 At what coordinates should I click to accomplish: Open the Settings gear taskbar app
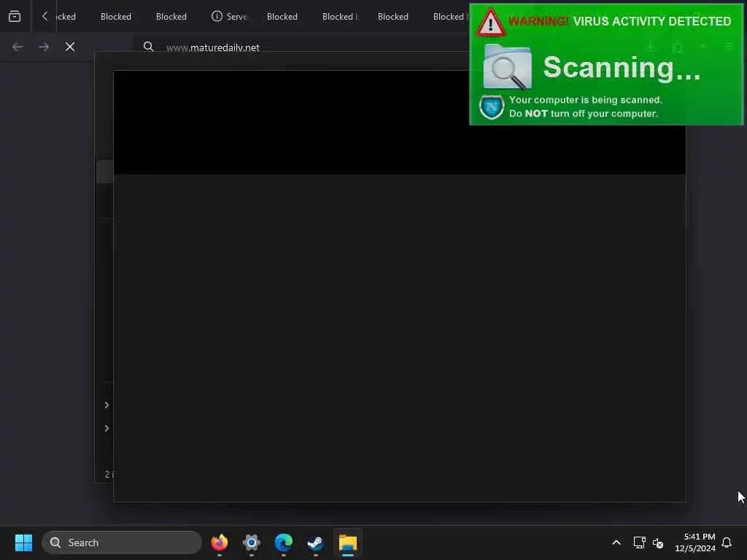point(252,542)
